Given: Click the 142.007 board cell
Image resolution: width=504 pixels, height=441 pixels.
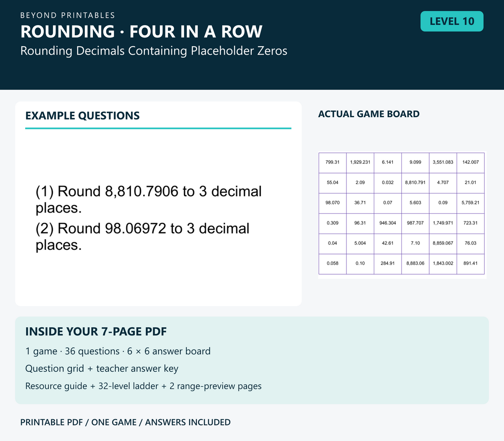Looking at the screenshot, I should [x=470, y=162].
